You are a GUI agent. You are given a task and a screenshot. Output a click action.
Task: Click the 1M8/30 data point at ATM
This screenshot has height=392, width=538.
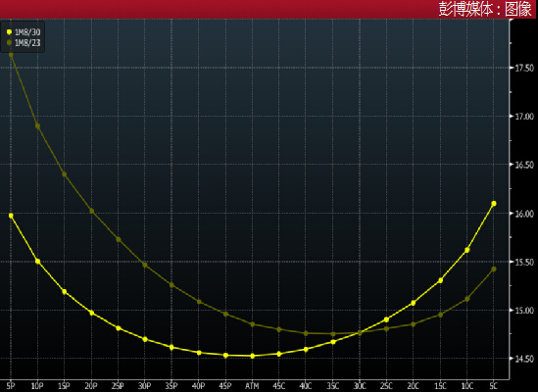[253, 356]
